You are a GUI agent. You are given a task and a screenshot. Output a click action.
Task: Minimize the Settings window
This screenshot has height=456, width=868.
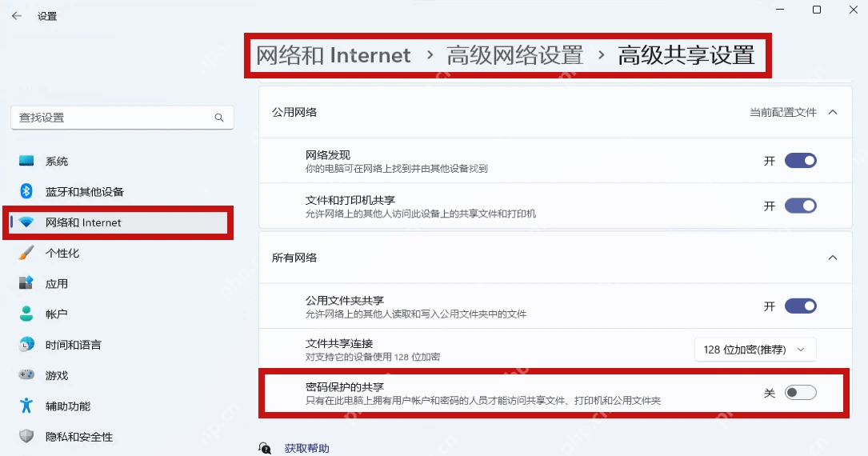tap(780, 10)
